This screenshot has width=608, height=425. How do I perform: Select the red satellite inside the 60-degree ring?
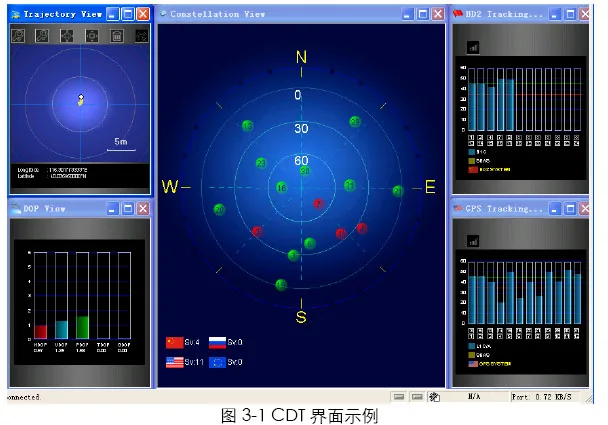(319, 204)
